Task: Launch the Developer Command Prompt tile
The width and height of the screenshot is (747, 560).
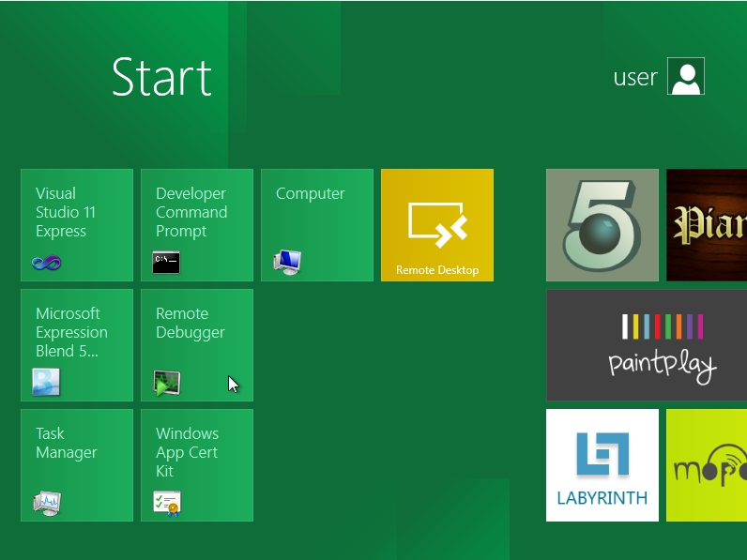Action: click(x=197, y=225)
